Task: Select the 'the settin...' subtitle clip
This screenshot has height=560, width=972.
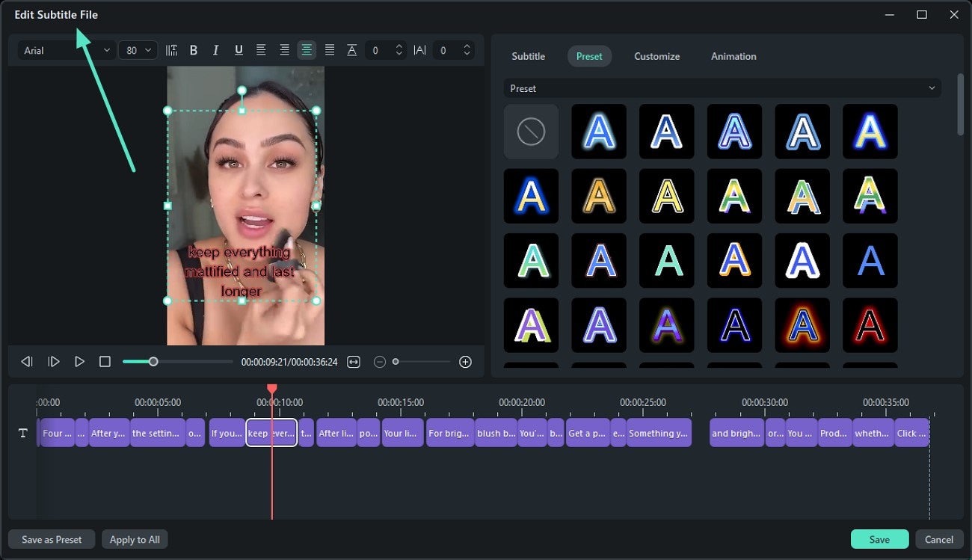Action: click(x=158, y=434)
